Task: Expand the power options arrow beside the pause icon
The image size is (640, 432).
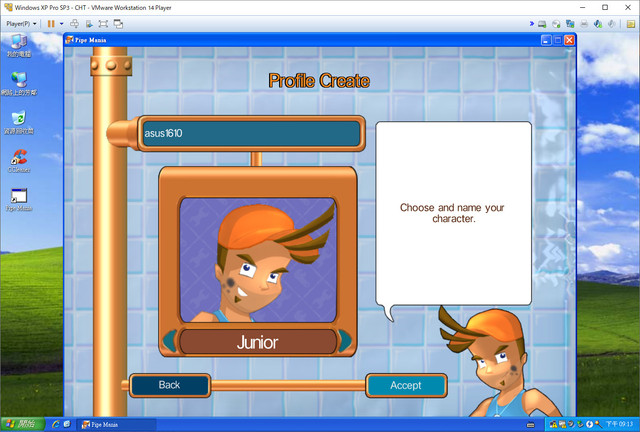Action: click(x=62, y=24)
